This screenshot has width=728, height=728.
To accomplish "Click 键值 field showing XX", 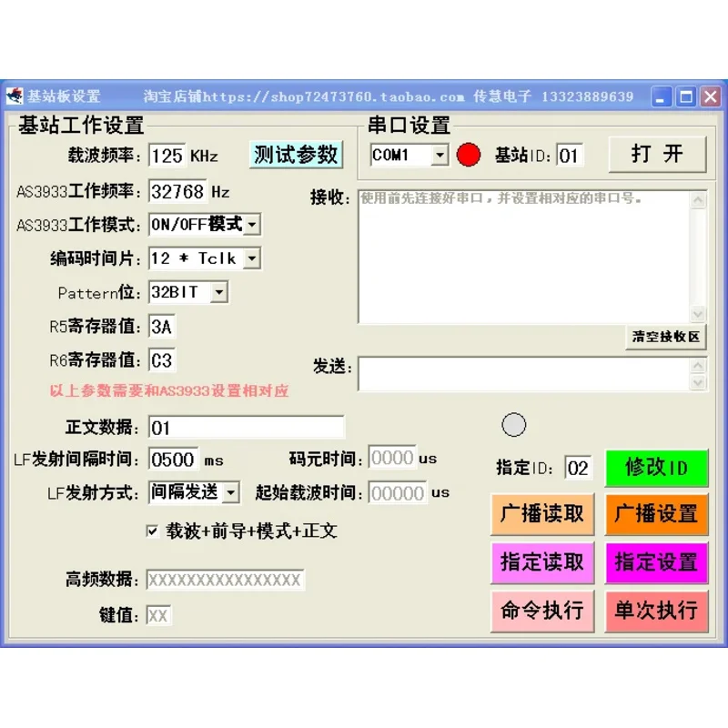I will pos(158,616).
